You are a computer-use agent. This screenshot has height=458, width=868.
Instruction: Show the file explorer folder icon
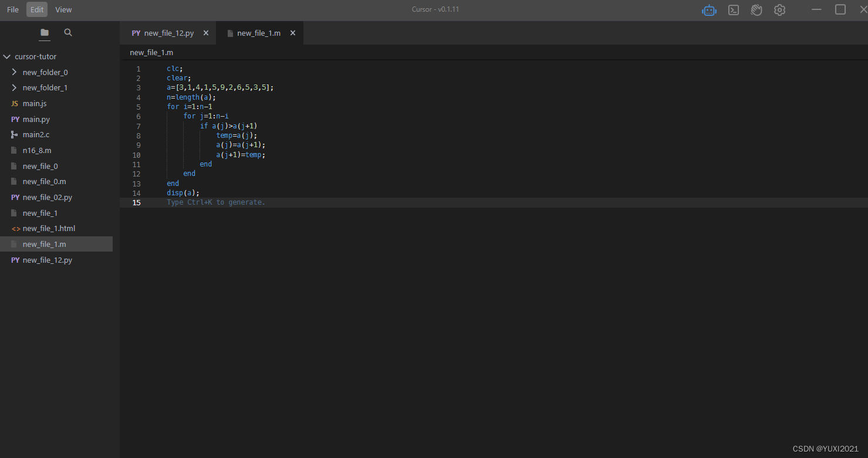(x=45, y=33)
